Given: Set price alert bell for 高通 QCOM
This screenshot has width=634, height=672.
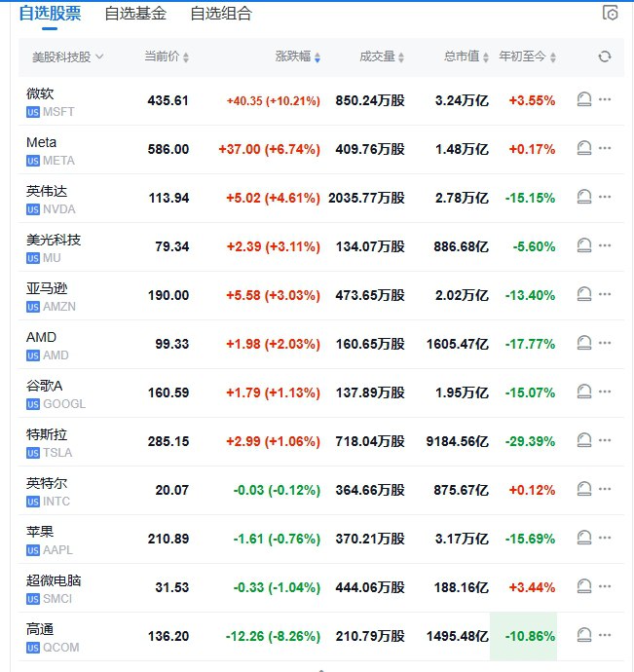Looking at the screenshot, I should [x=584, y=635].
